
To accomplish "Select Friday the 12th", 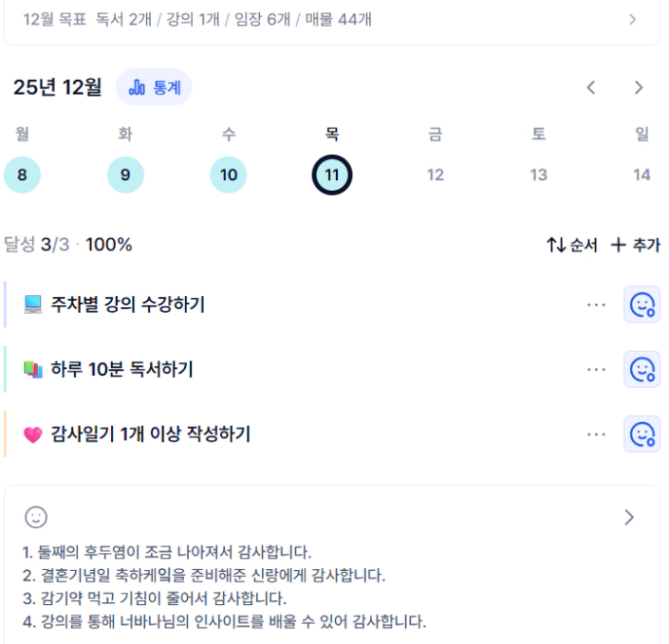I will point(435,175).
